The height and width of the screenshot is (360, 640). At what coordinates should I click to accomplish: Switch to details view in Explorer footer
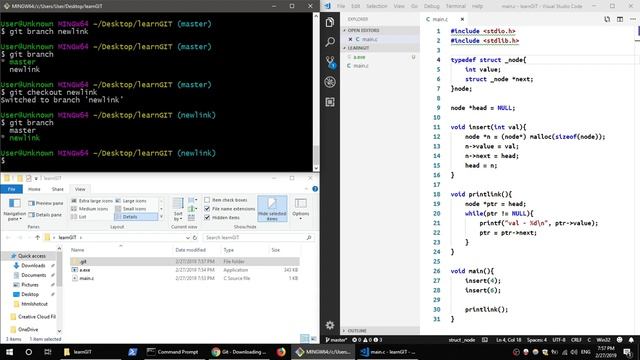click(304, 338)
